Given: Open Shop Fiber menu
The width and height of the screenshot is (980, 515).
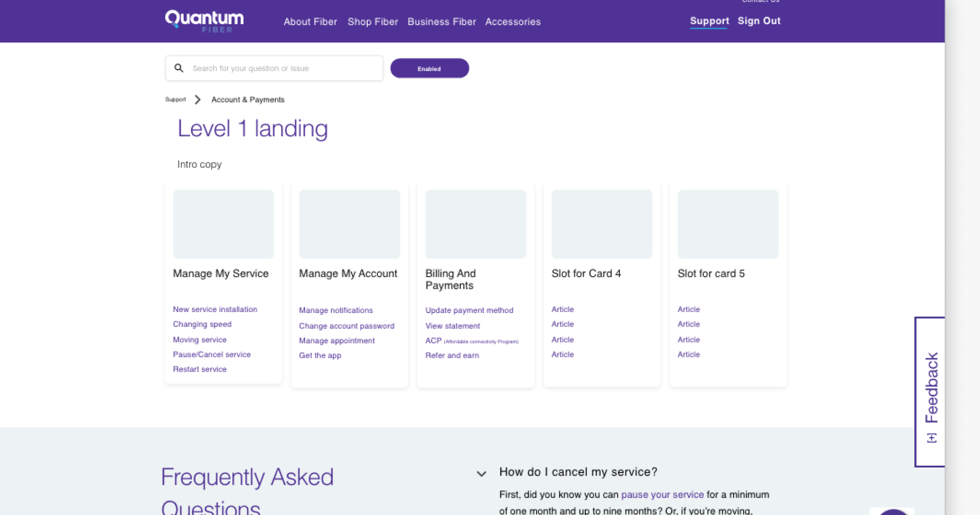Looking at the screenshot, I should [373, 22].
